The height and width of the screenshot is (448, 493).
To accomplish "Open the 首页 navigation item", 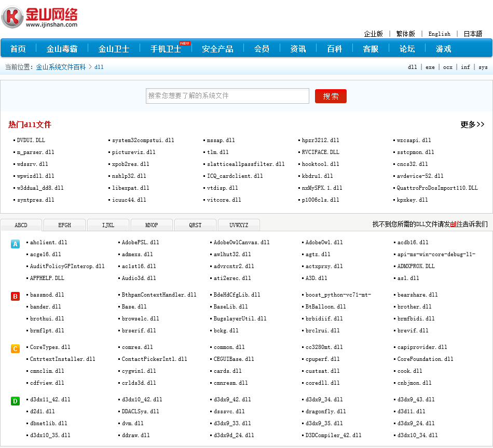I will 18,49.
